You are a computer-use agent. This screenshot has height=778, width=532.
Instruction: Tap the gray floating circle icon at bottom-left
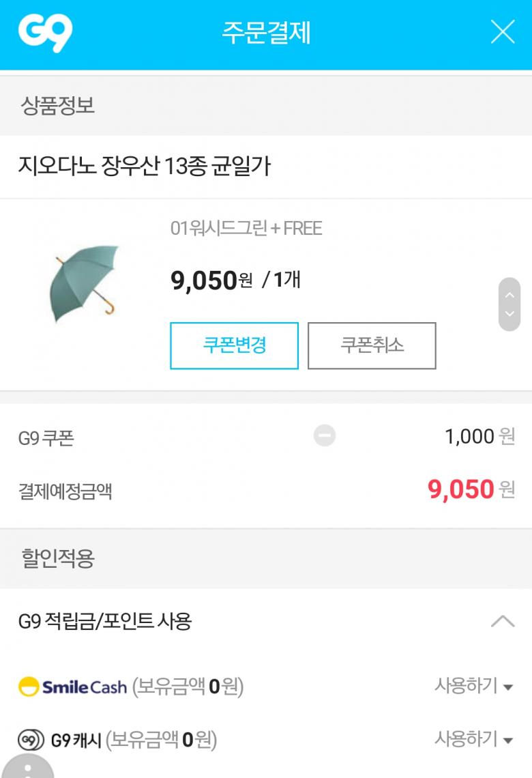point(27,768)
